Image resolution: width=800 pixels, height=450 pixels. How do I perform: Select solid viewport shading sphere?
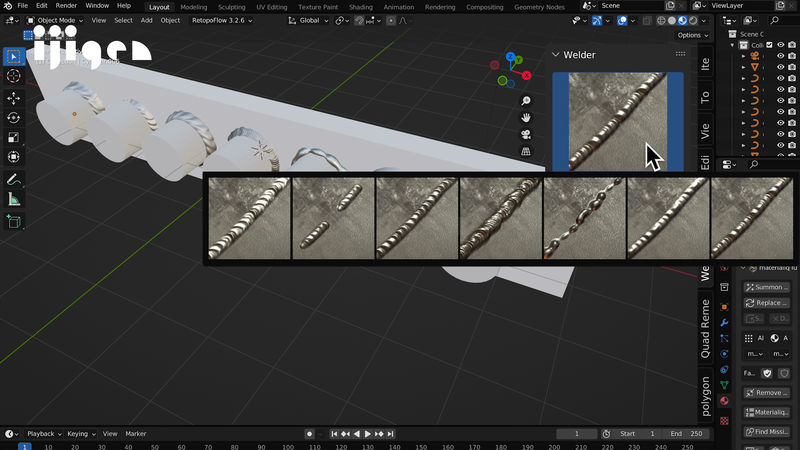pos(671,20)
